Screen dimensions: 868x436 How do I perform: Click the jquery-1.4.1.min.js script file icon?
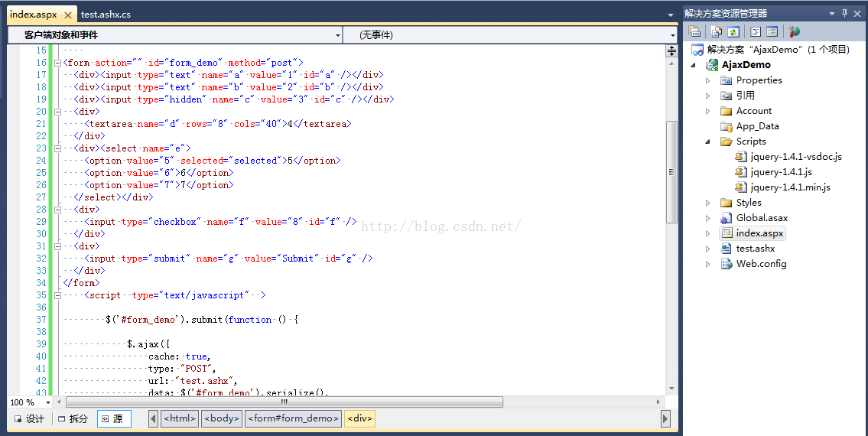(741, 187)
